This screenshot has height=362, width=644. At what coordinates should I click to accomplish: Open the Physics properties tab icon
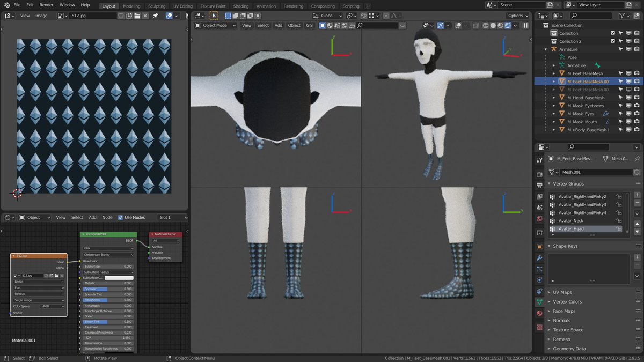coord(539,280)
